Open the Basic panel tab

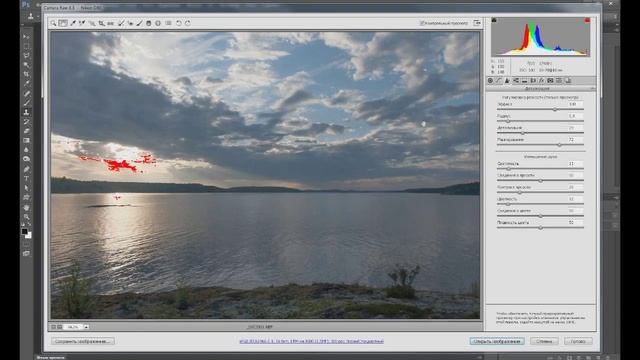tap(490, 81)
